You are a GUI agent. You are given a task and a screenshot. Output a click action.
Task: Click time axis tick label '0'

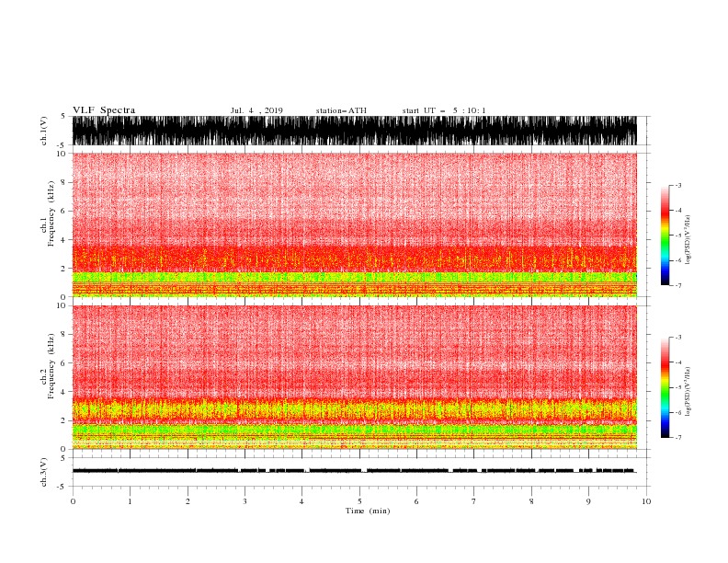pos(73,501)
